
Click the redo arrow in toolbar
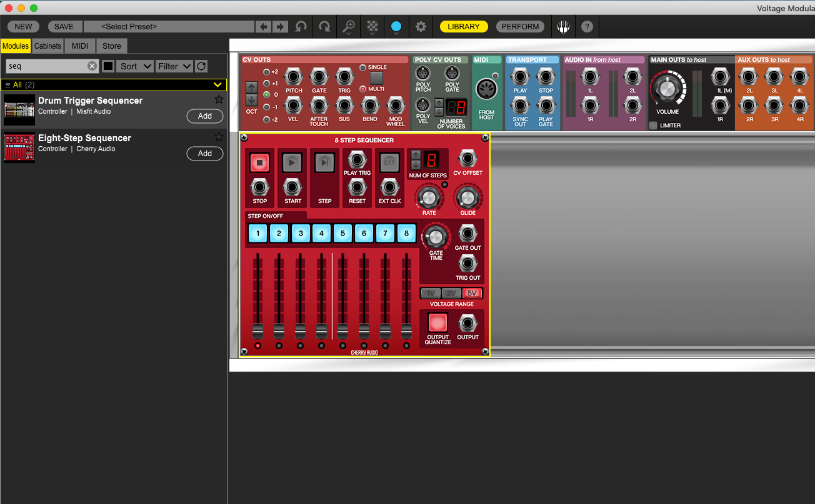(324, 27)
